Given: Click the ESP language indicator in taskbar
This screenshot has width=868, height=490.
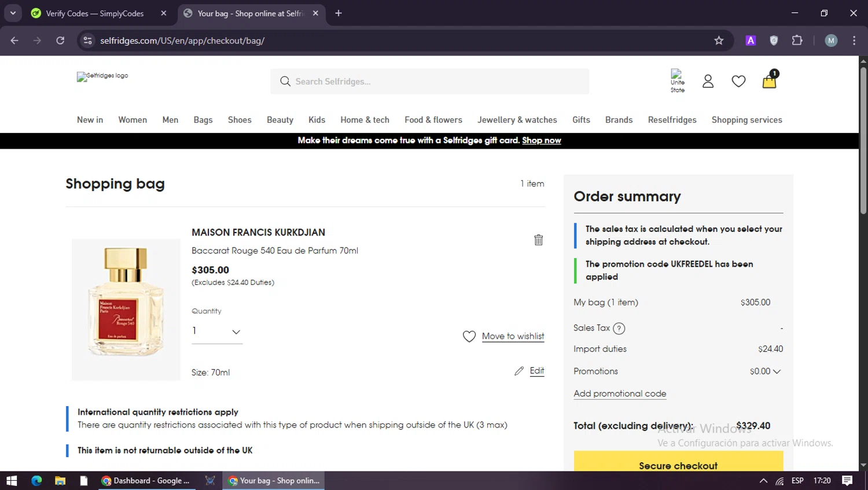Looking at the screenshot, I should [x=797, y=481].
